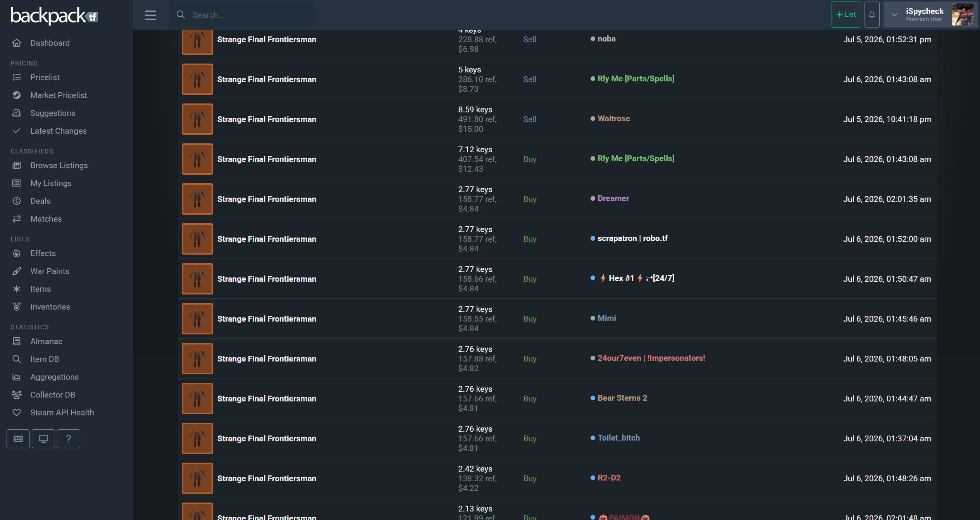Screen dimensions: 980x520
Task: Open the Items asterisk icon
Action: [x=17, y=289]
